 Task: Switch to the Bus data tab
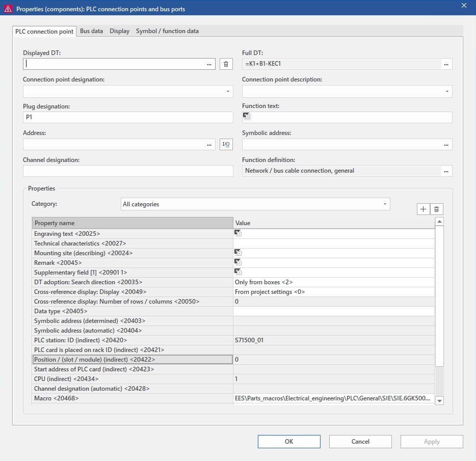pyautogui.click(x=91, y=31)
